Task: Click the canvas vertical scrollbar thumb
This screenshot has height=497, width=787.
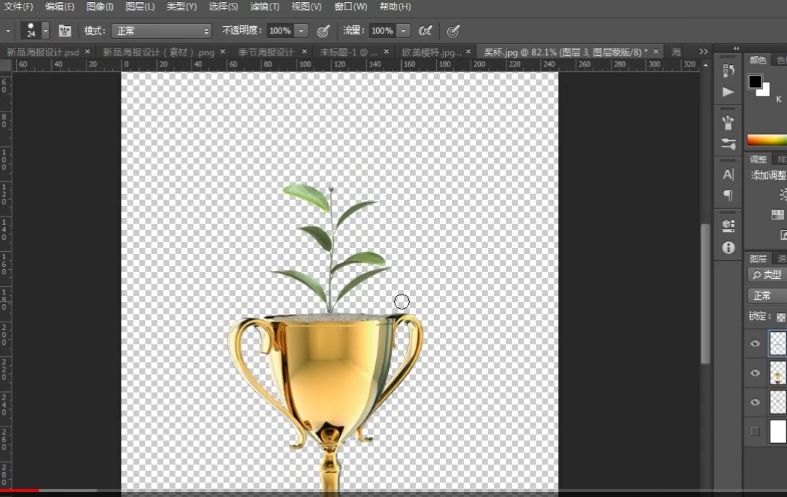Action: (x=705, y=294)
